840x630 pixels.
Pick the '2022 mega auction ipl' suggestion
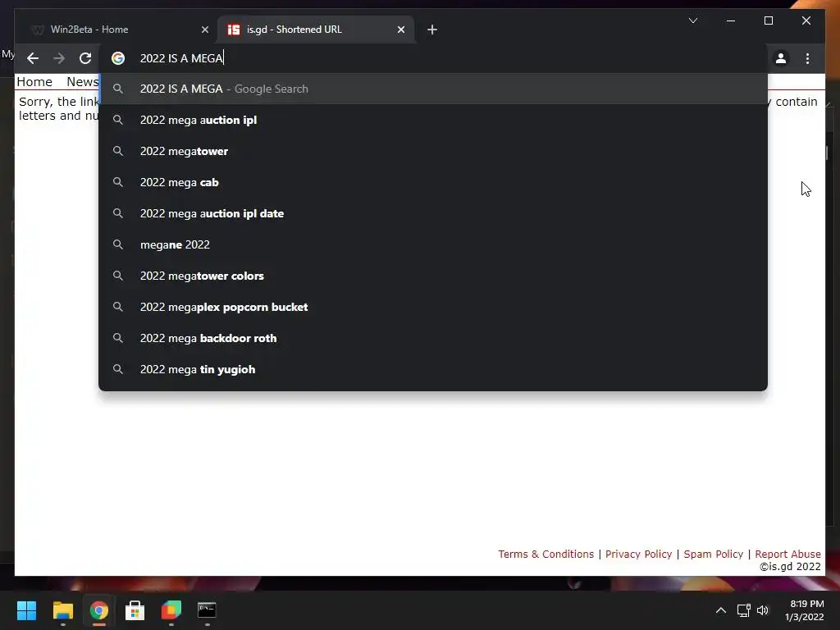(433, 120)
